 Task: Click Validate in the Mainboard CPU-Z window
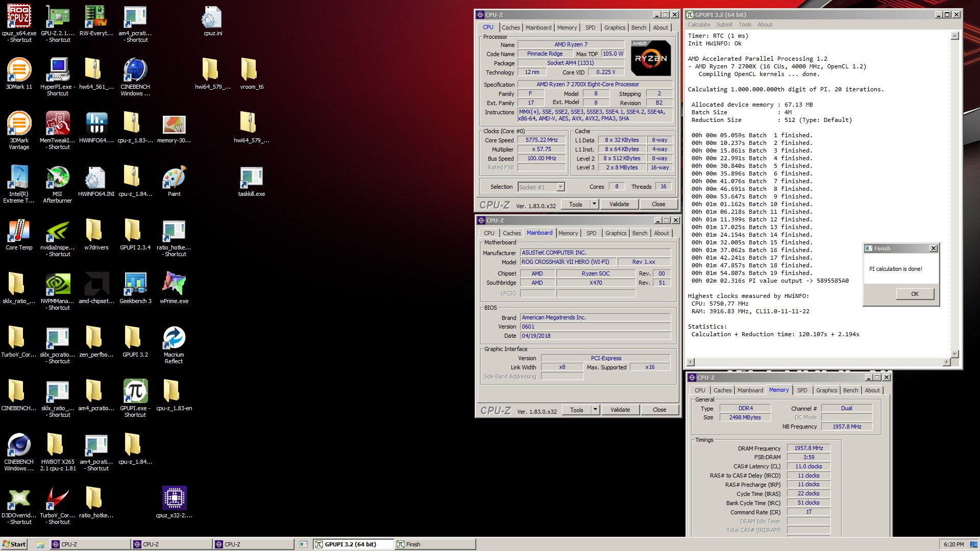point(620,410)
